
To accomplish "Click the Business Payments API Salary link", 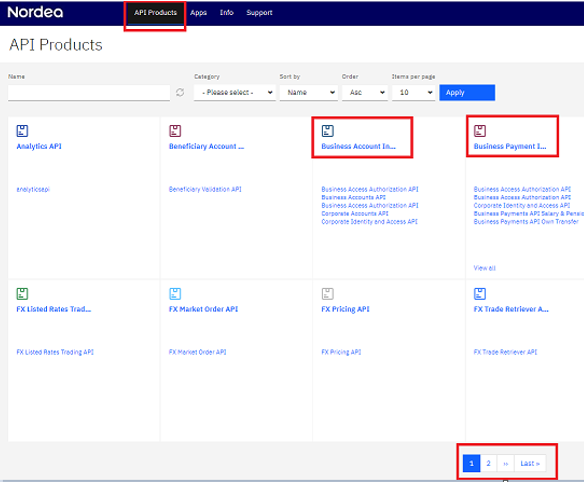I will click(529, 213).
